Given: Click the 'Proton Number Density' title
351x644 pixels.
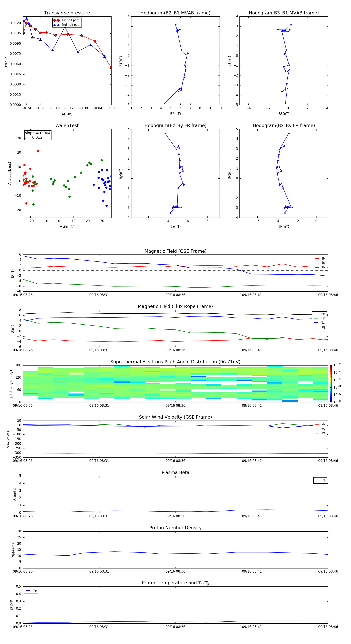Looking at the screenshot, I should [175, 528].
